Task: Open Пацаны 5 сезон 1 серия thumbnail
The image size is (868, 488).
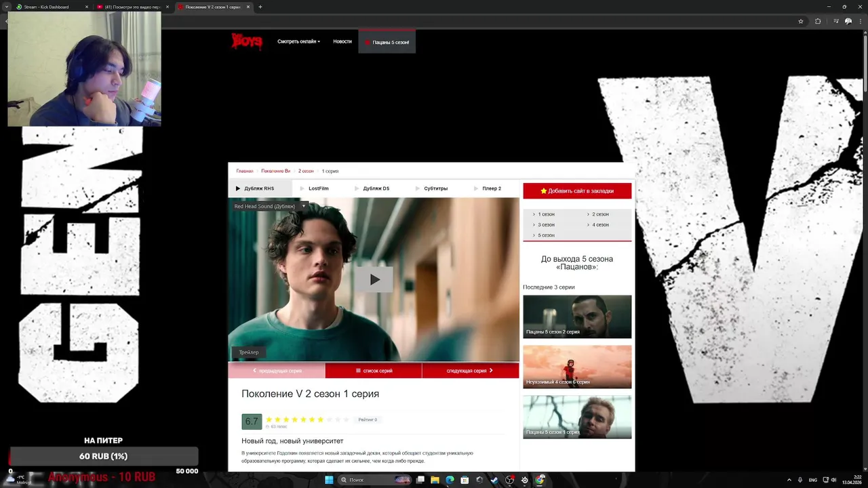Action: 577,417
